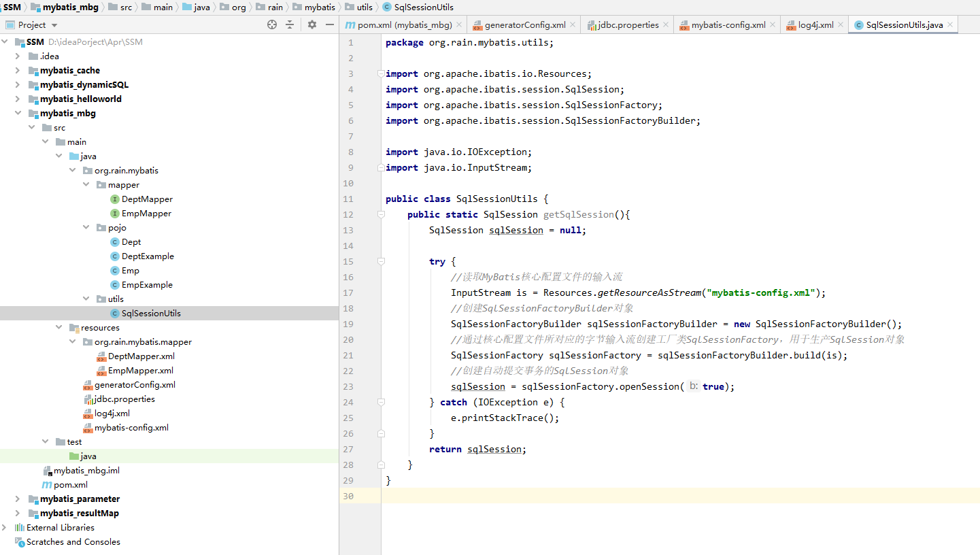Select org.rain.mybatis package node

(x=121, y=170)
